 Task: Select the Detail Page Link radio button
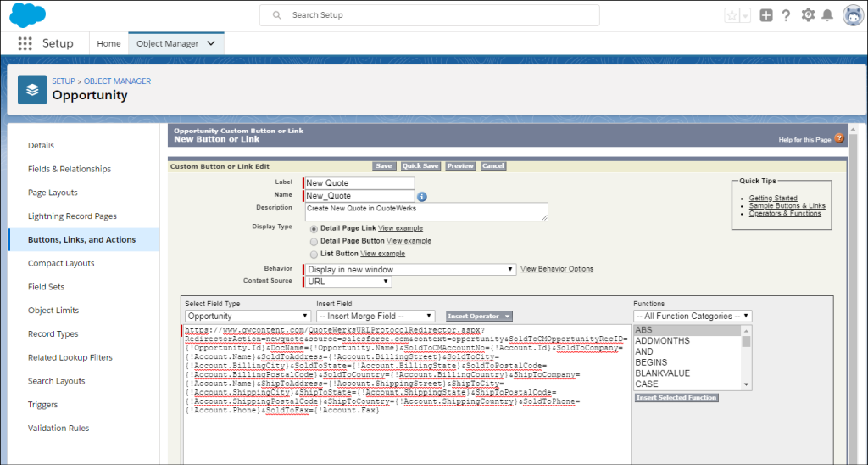pos(314,228)
